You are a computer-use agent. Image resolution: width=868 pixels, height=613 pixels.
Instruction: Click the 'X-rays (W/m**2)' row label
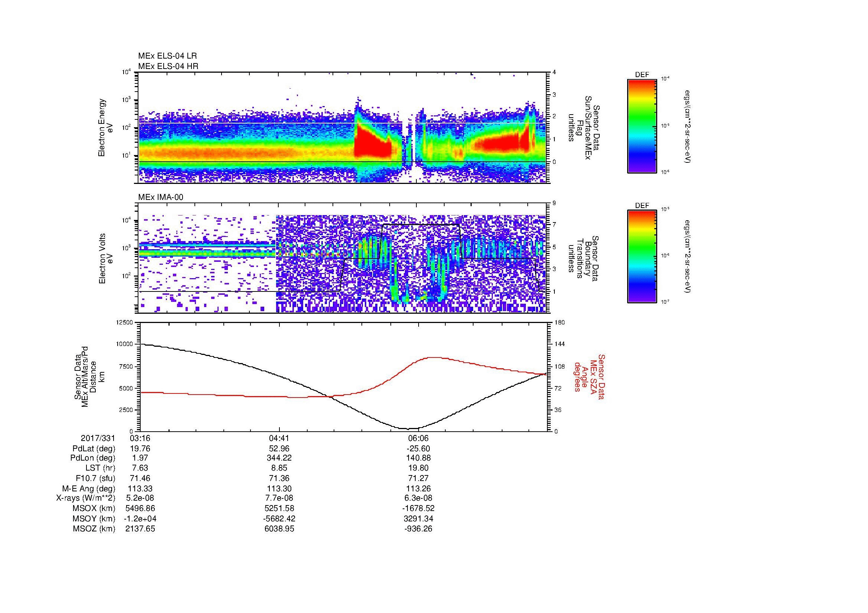tap(85, 498)
